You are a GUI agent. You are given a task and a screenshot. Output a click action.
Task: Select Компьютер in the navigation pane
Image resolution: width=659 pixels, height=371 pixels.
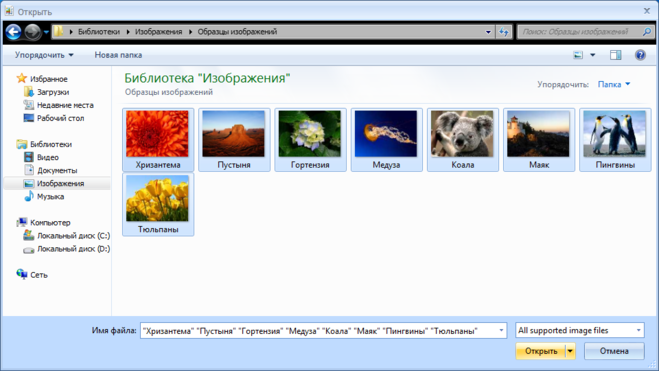(x=50, y=222)
